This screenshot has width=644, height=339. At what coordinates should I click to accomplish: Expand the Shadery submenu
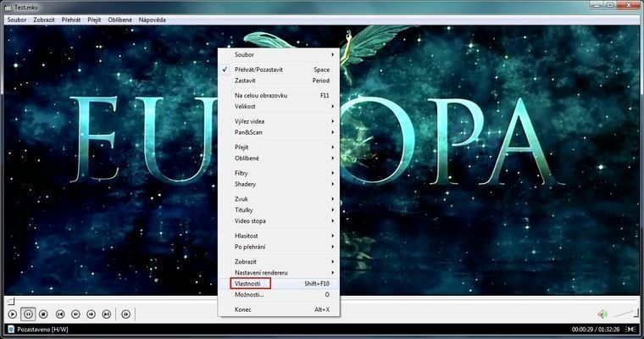[x=279, y=184]
